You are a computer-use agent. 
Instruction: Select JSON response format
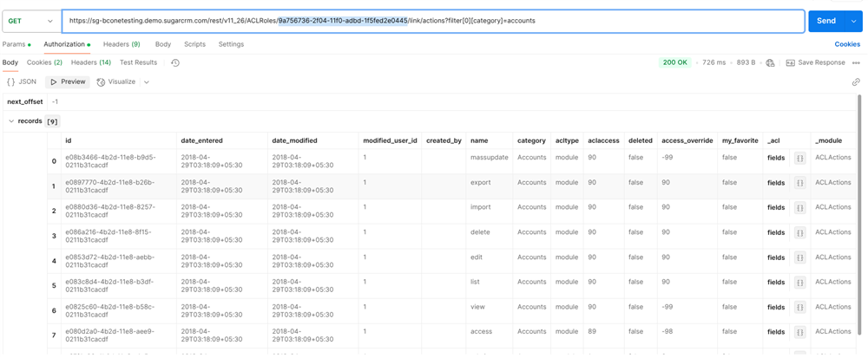coord(22,81)
